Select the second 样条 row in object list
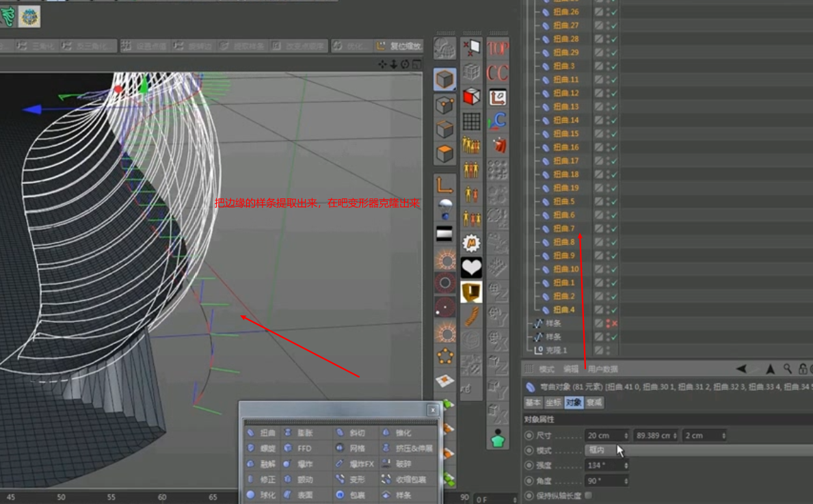 pos(552,337)
